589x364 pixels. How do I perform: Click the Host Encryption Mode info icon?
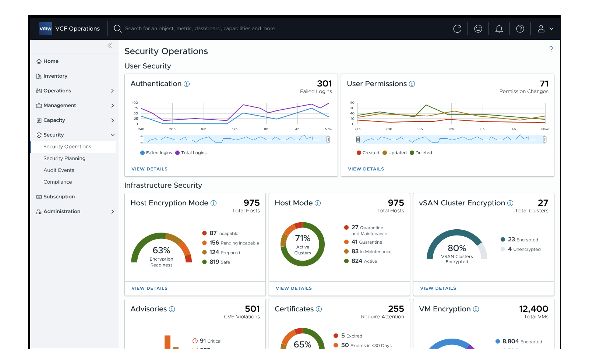(x=214, y=203)
